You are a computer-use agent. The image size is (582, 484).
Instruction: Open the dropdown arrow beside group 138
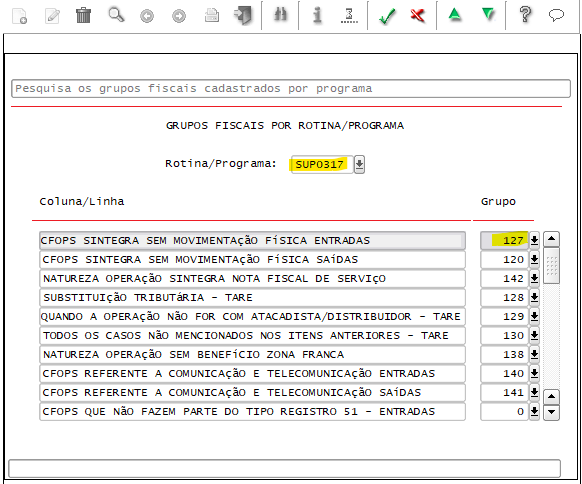tap(534, 354)
